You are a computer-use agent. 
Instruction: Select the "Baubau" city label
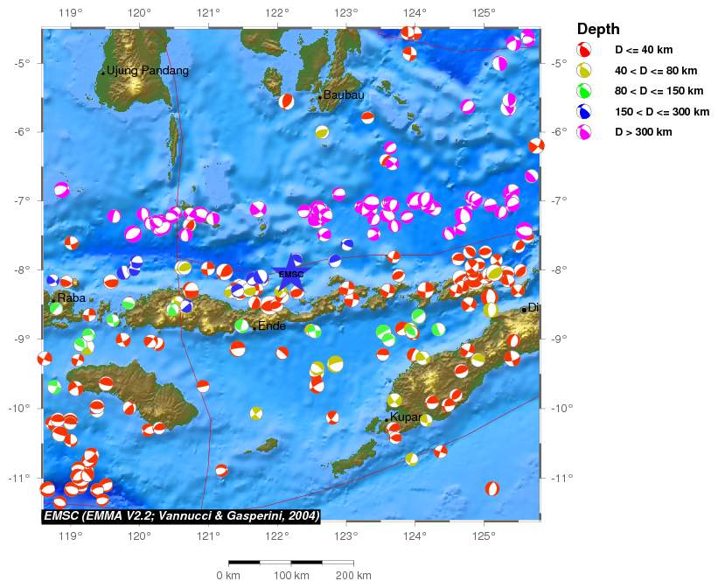(x=344, y=94)
